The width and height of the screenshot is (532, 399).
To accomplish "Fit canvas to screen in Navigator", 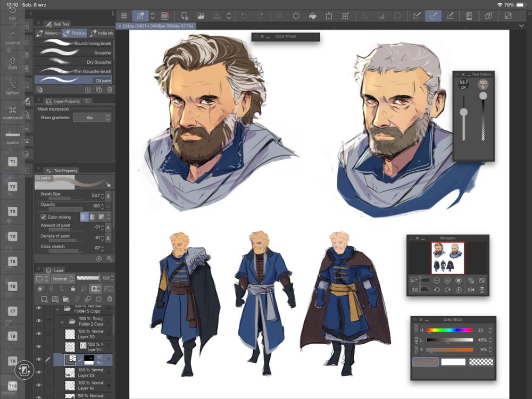I will point(482,280).
